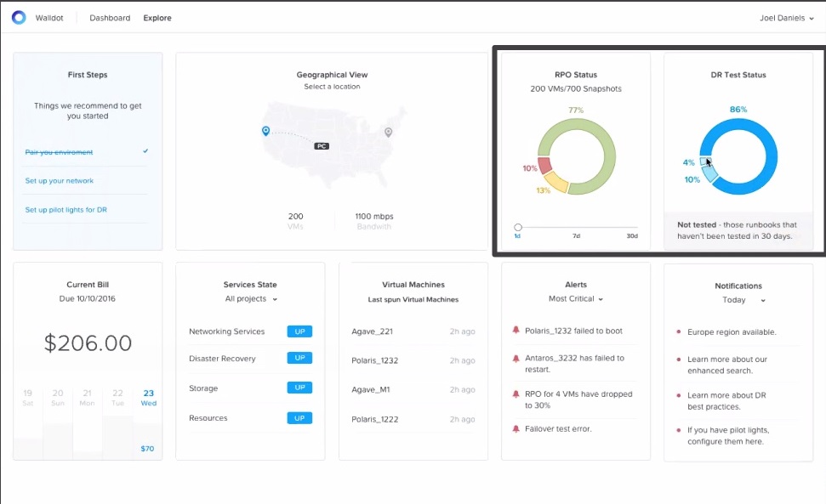Click the 1100 mbps bandwidth value
Viewport: 826px width, 504px height.
(374, 216)
